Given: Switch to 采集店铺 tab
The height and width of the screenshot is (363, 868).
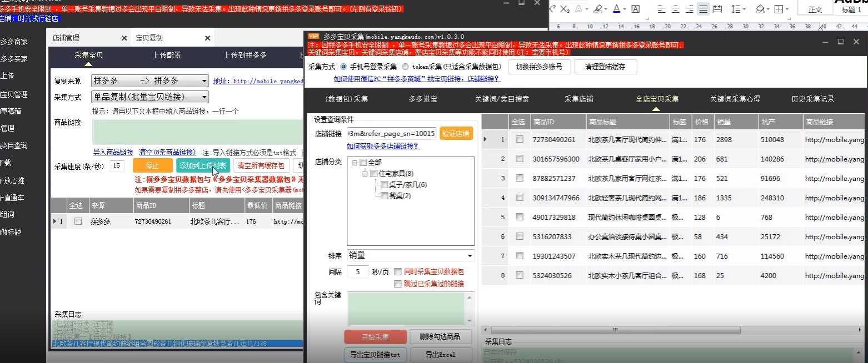Looking at the screenshot, I should [x=579, y=99].
